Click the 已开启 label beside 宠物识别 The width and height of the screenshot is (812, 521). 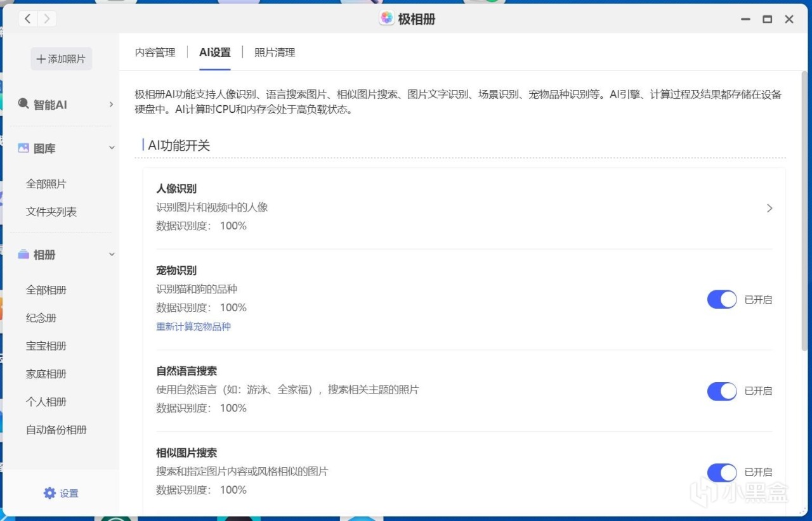tap(758, 300)
